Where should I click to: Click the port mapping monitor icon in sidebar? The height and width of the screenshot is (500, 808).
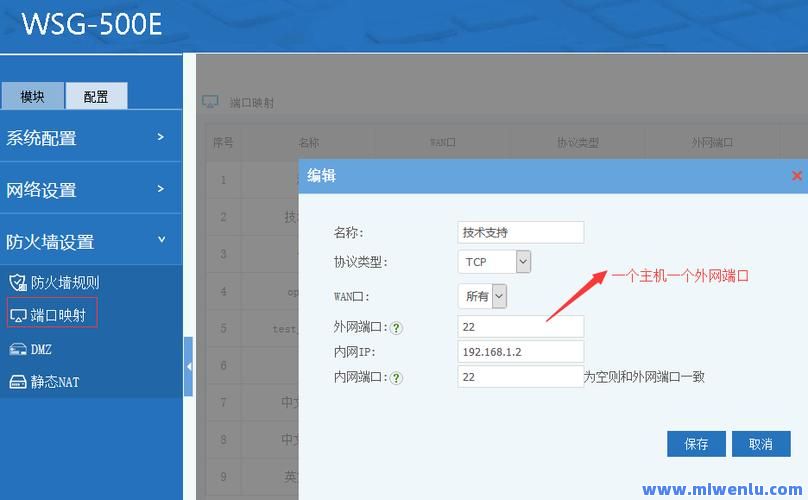18,315
